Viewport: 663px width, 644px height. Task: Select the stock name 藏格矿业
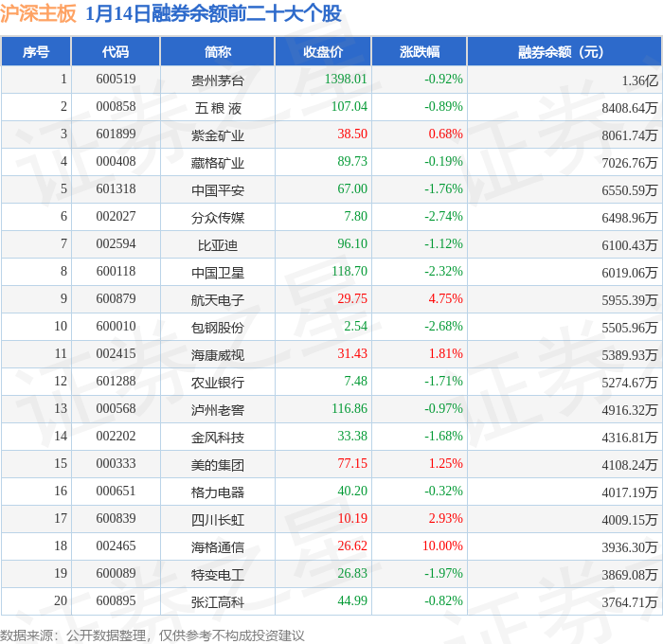tap(217, 163)
